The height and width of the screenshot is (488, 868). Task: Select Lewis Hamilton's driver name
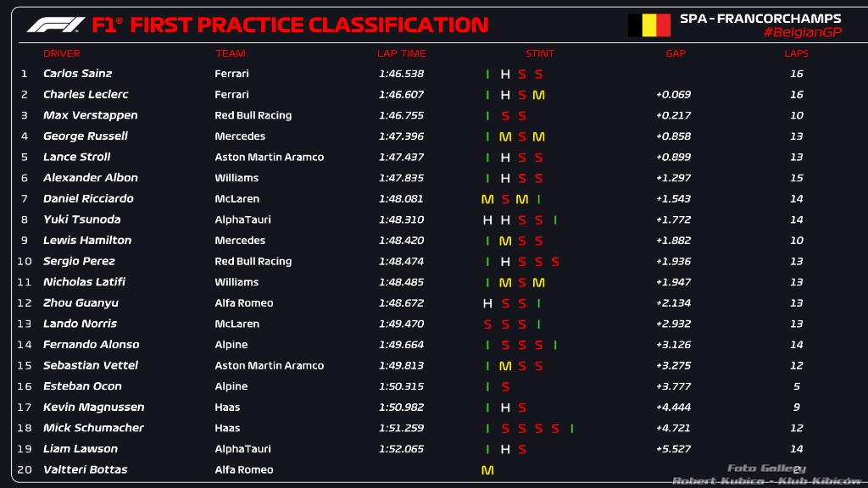click(87, 241)
